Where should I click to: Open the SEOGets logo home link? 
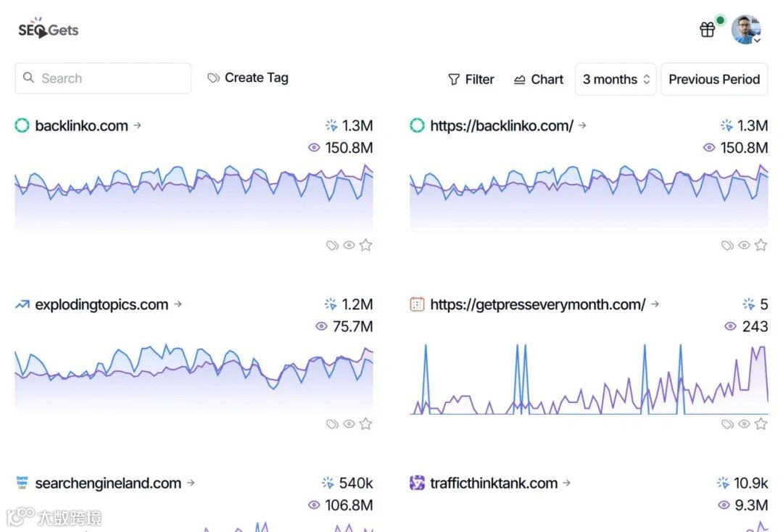point(48,29)
